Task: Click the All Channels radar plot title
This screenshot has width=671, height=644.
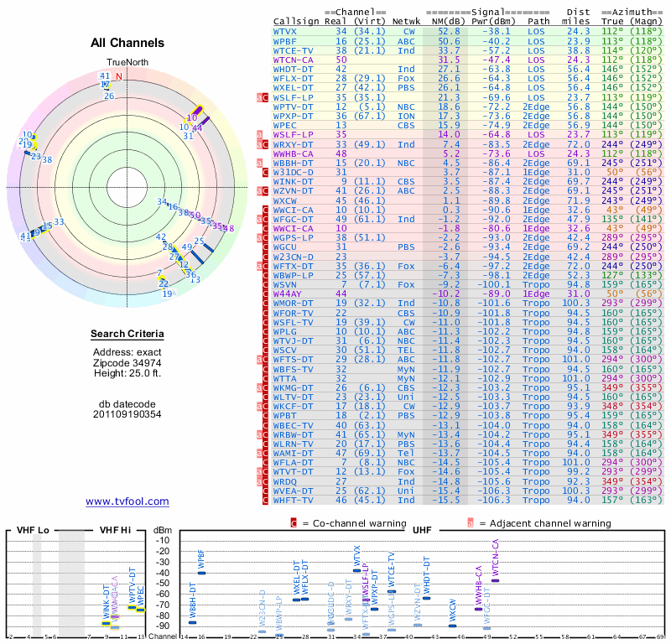Action: (x=127, y=43)
